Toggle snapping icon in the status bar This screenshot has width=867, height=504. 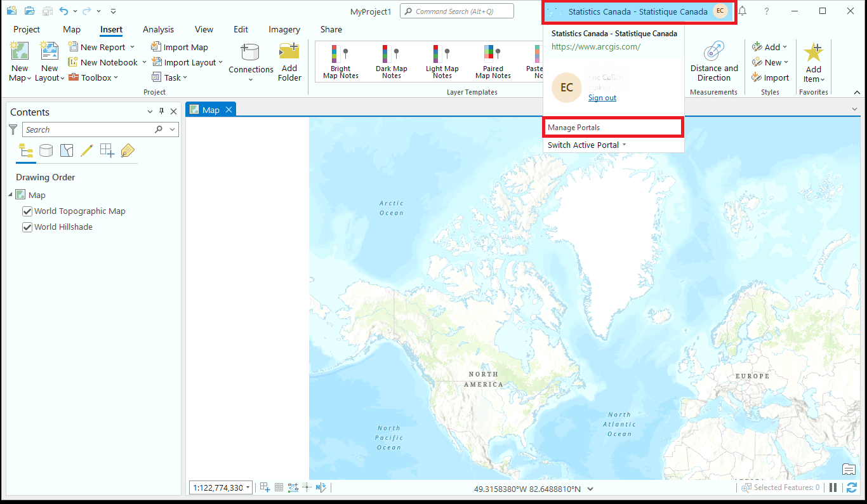(265, 487)
